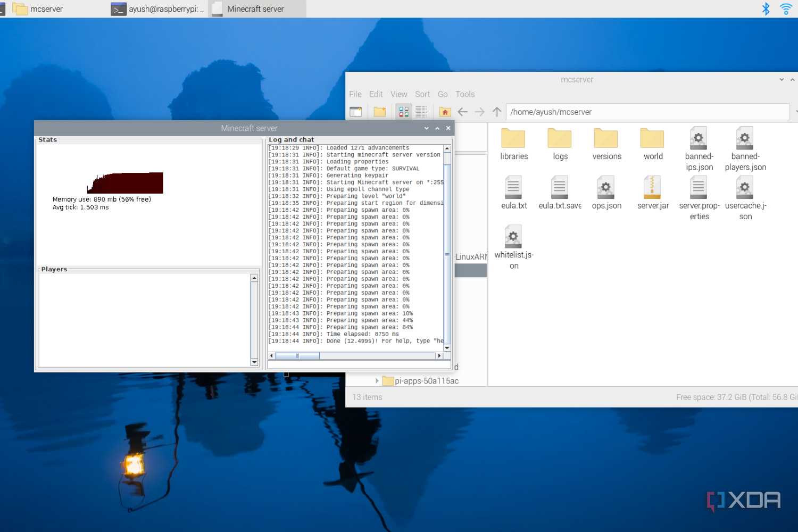
Task: Open the Go menu
Action: 443,94
